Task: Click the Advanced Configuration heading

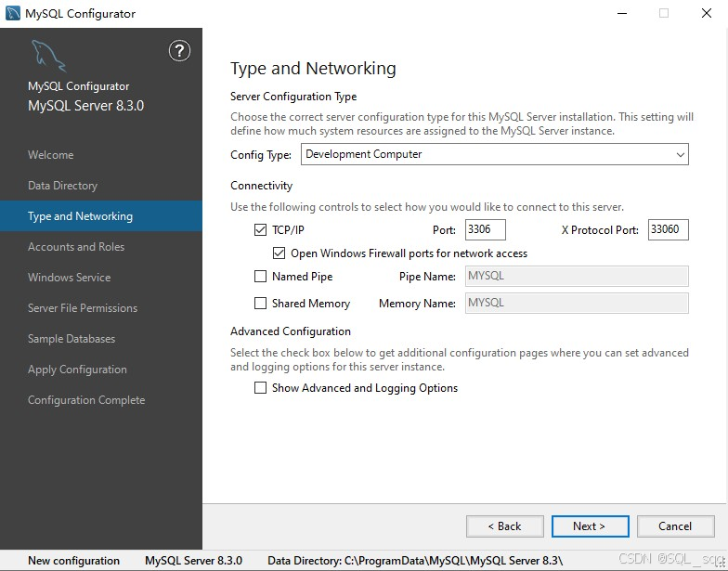Action: (x=291, y=331)
